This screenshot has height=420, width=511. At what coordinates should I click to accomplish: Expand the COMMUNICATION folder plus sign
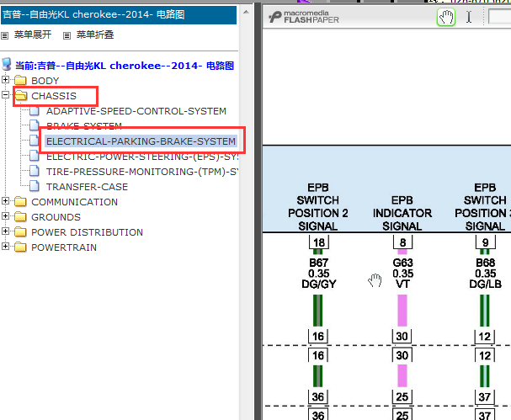click(x=5, y=200)
